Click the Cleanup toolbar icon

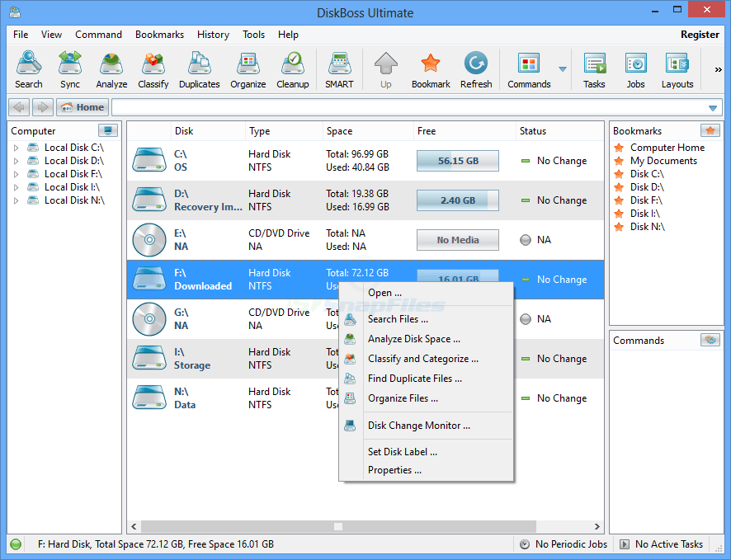click(292, 70)
